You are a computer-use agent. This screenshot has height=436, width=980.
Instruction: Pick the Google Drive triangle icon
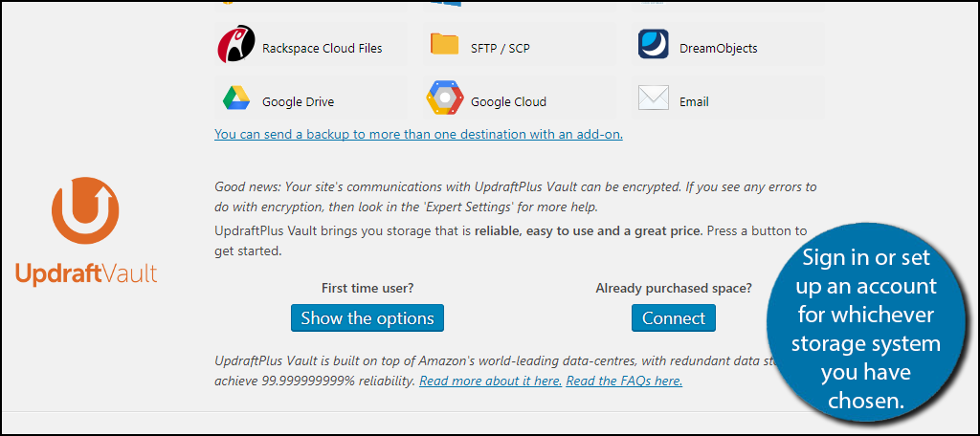tap(236, 98)
